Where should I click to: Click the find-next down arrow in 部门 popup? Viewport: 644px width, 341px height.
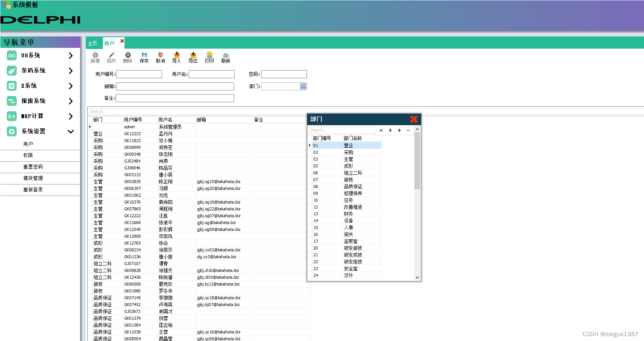(390, 130)
